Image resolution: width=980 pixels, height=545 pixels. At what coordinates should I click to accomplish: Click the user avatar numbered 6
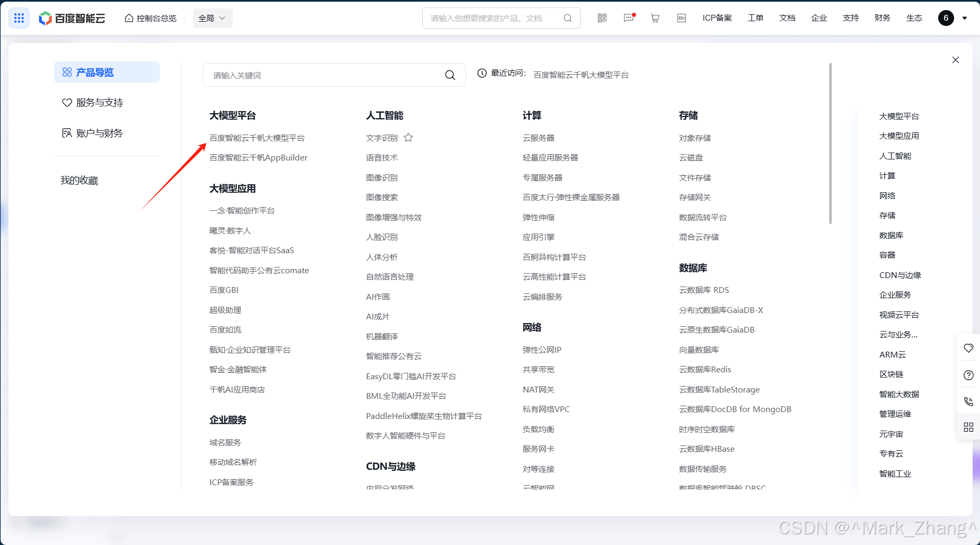point(946,18)
